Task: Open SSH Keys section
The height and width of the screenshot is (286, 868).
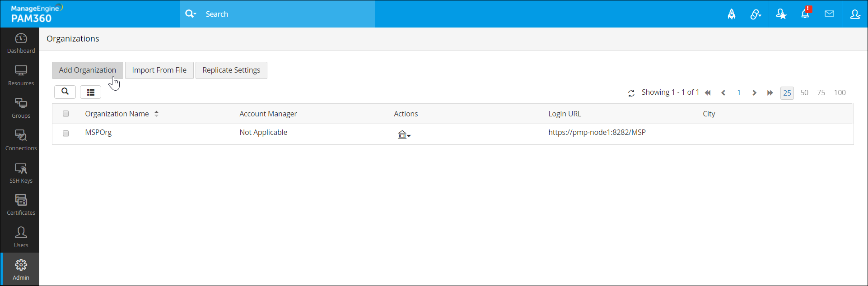Action: point(21,174)
